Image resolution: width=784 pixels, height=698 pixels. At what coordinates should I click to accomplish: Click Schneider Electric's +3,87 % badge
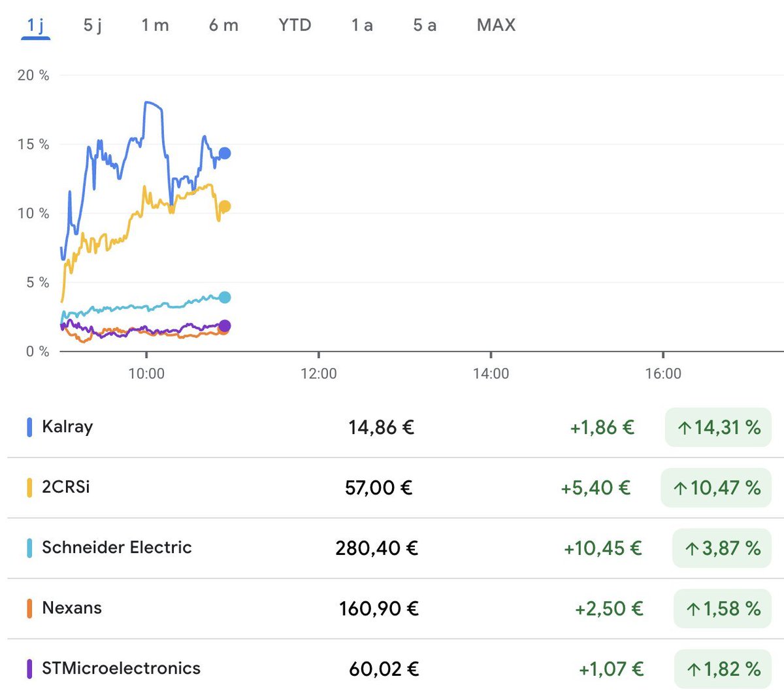coord(722,548)
